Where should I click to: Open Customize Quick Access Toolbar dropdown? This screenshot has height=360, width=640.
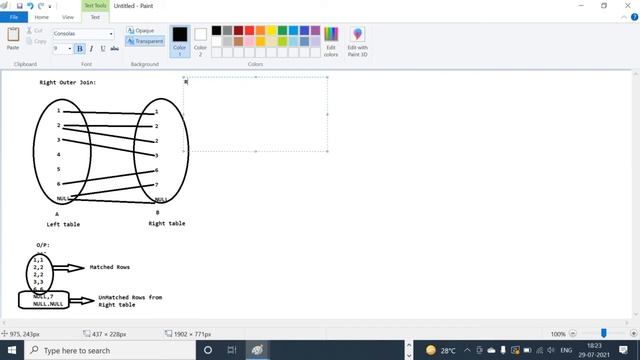coord(50,6)
